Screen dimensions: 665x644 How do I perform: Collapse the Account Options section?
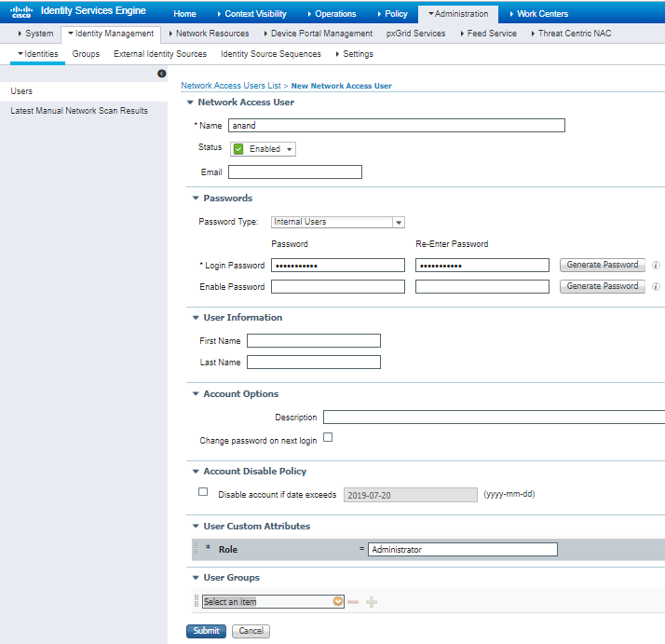[x=196, y=394]
